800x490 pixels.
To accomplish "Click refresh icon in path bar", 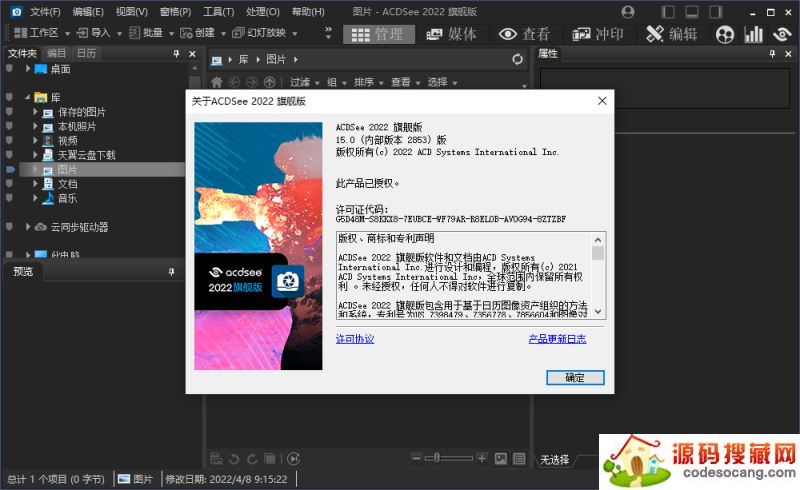I will pos(517,60).
